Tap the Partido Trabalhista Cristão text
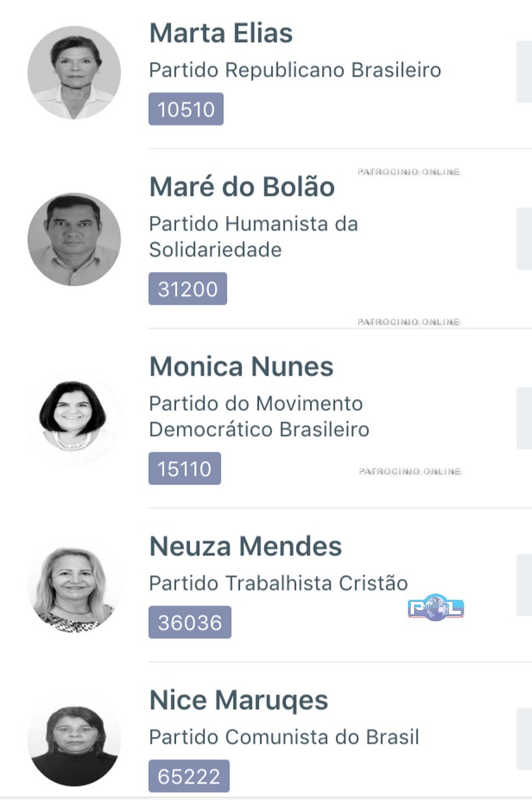The image size is (532, 800). pos(278,583)
